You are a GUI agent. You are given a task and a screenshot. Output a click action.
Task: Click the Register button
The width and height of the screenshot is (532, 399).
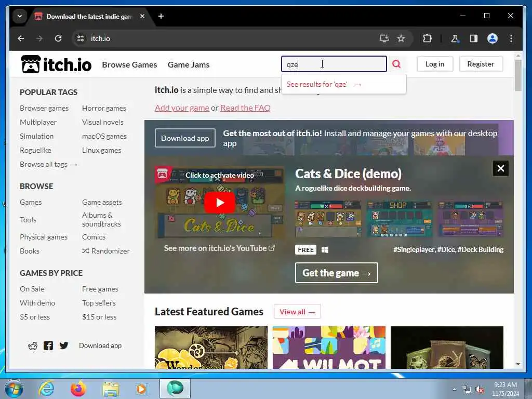[481, 64]
